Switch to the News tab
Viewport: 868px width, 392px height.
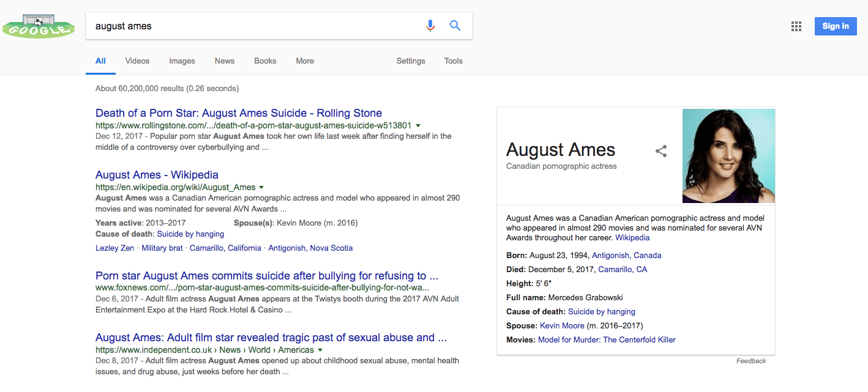225,61
